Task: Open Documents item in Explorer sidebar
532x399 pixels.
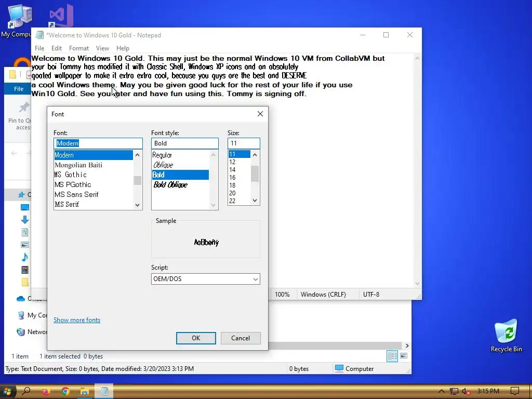Action: click(25, 232)
